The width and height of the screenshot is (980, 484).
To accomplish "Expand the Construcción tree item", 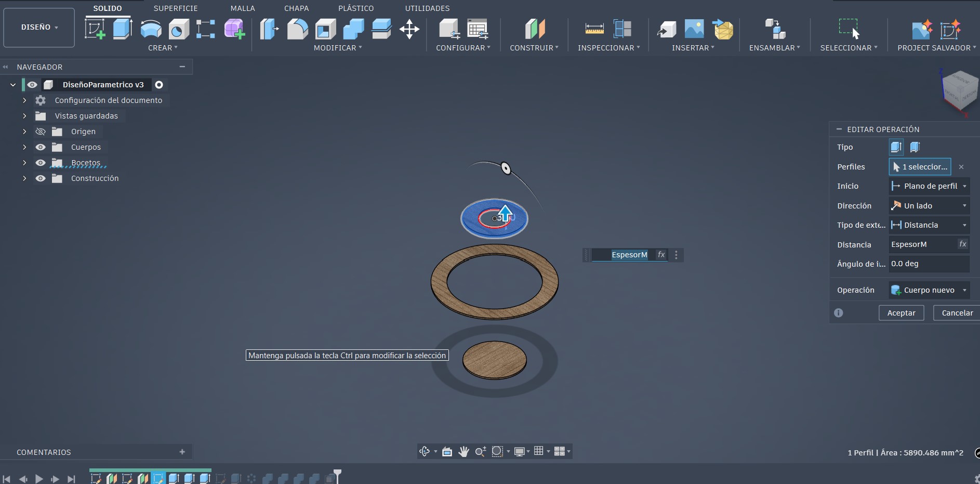I will [x=24, y=178].
